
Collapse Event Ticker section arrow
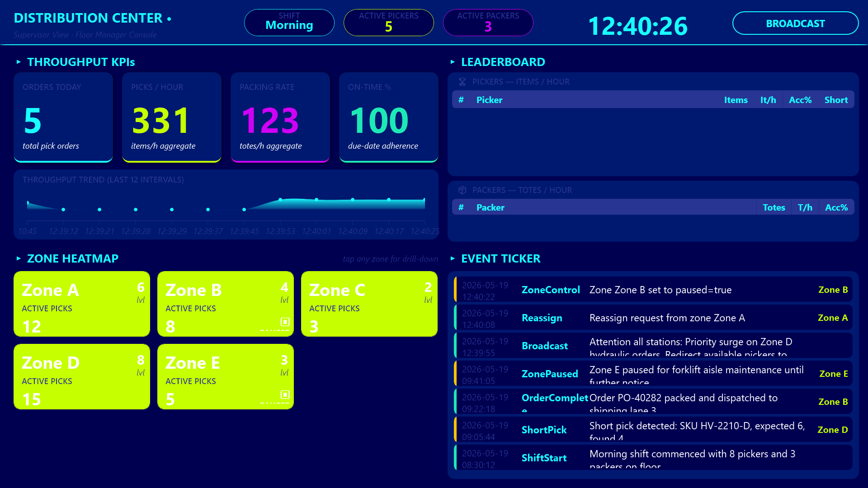(x=453, y=258)
